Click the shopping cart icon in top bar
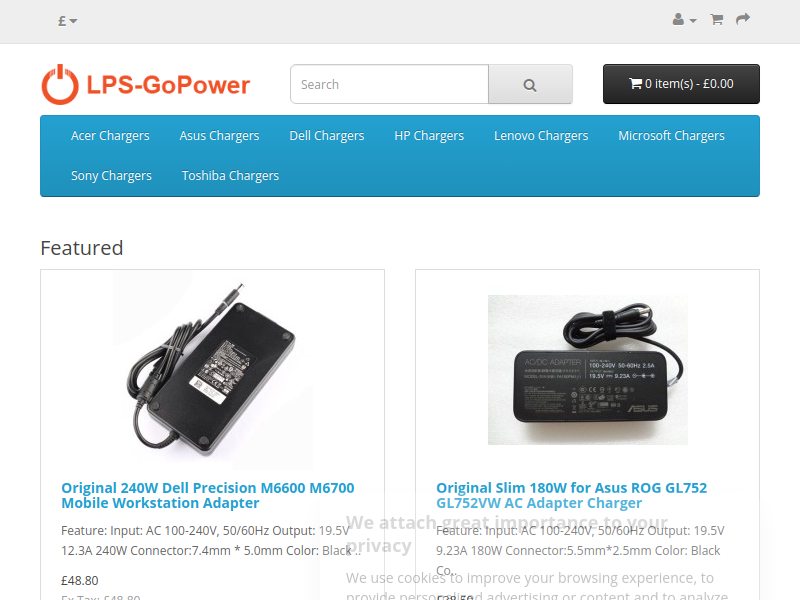Image resolution: width=800 pixels, height=600 pixels. click(717, 20)
